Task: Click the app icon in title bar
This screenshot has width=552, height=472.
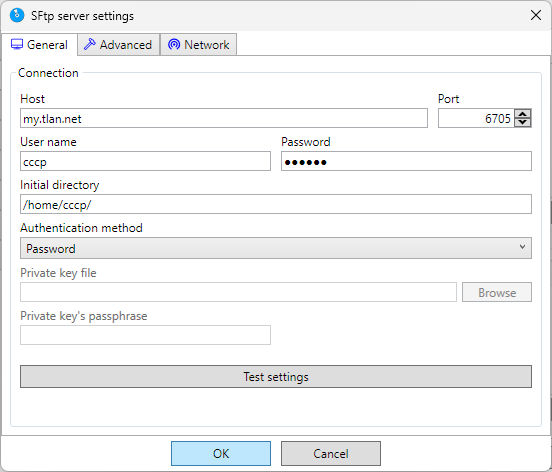Action: point(17,15)
